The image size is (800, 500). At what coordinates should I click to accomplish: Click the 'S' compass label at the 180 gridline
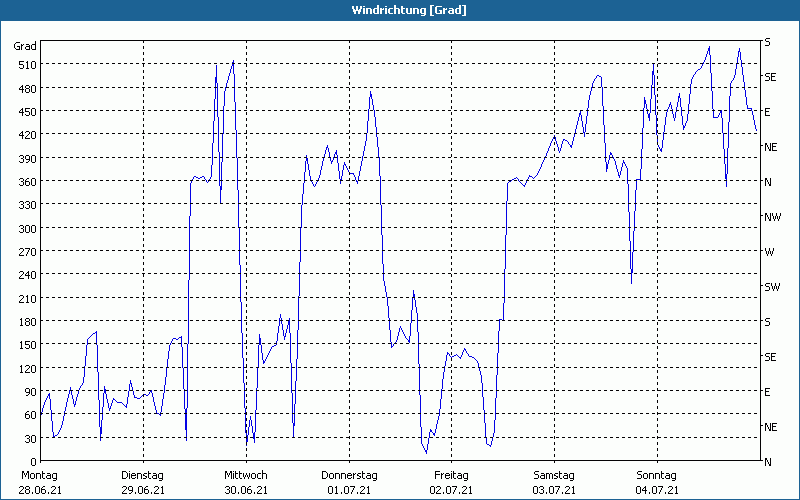(767, 322)
